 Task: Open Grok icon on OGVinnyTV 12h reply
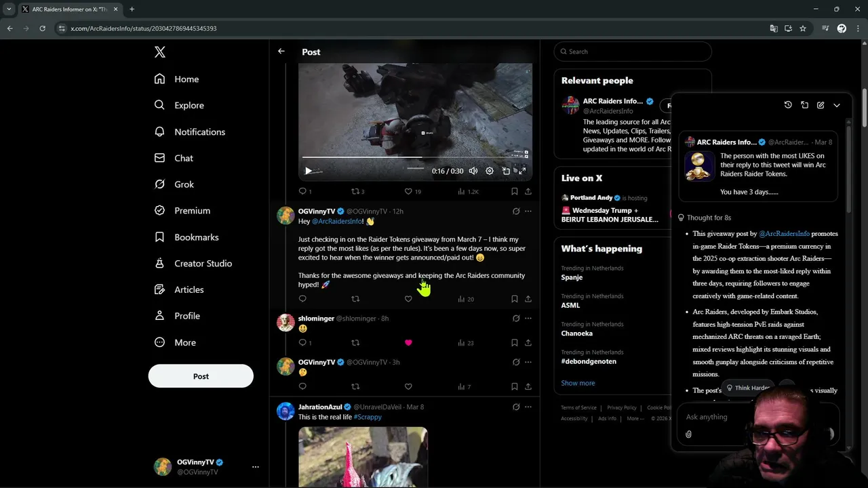(x=516, y=211)
